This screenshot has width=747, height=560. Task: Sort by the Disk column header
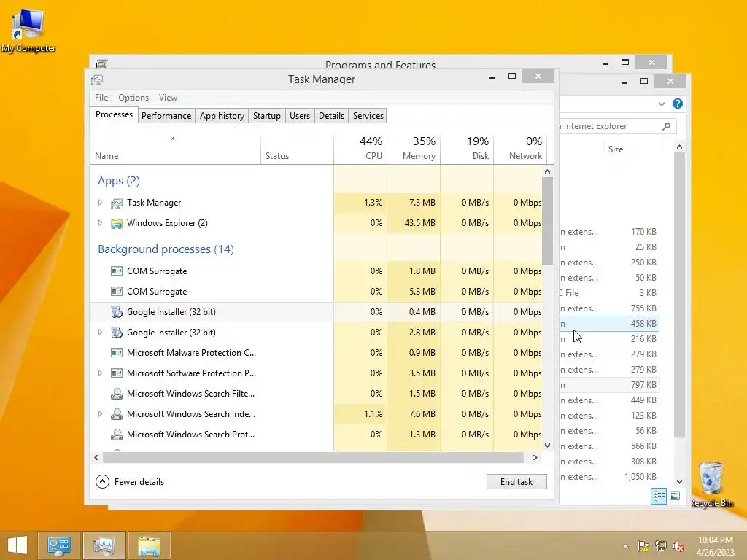(x=468, y=149)
